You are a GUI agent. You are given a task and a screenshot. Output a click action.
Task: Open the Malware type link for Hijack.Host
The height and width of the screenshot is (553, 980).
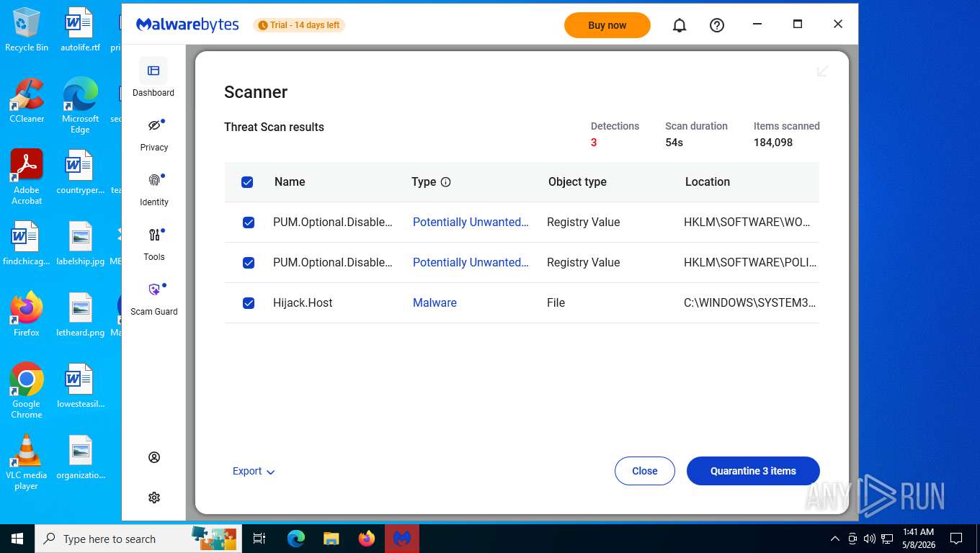[x=435, y=302]
